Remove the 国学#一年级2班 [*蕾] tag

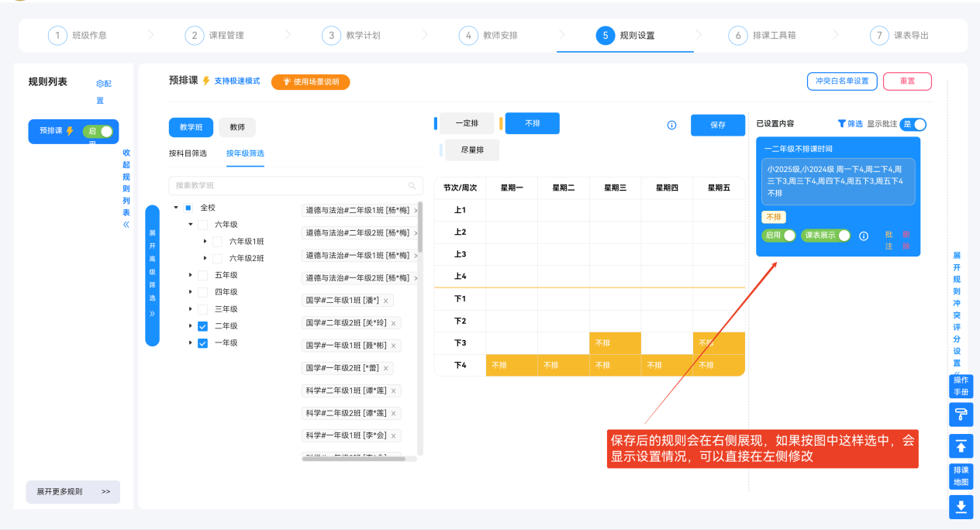click(385, 368)
